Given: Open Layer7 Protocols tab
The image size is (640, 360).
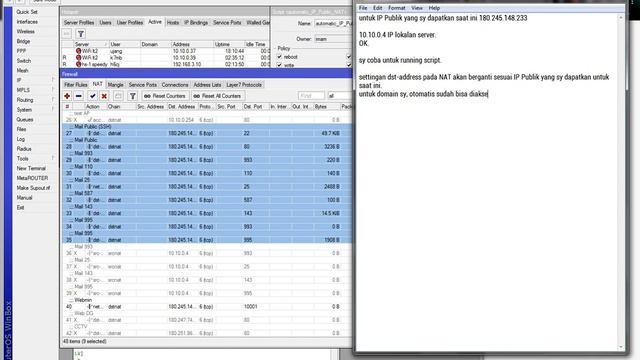Looking at the screenshot, I should 244,85.
